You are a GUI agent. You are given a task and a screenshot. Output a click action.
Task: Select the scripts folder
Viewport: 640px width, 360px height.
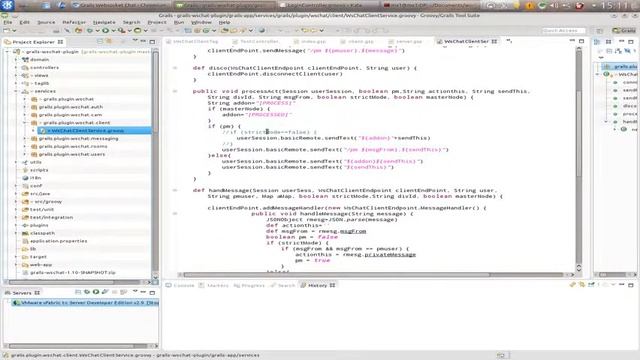coord(39,170)
